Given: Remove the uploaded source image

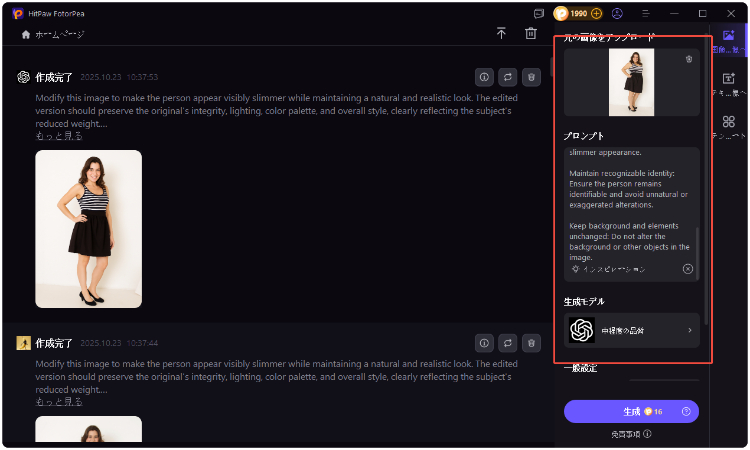Looking at the screenshot, I should point(688,60).
